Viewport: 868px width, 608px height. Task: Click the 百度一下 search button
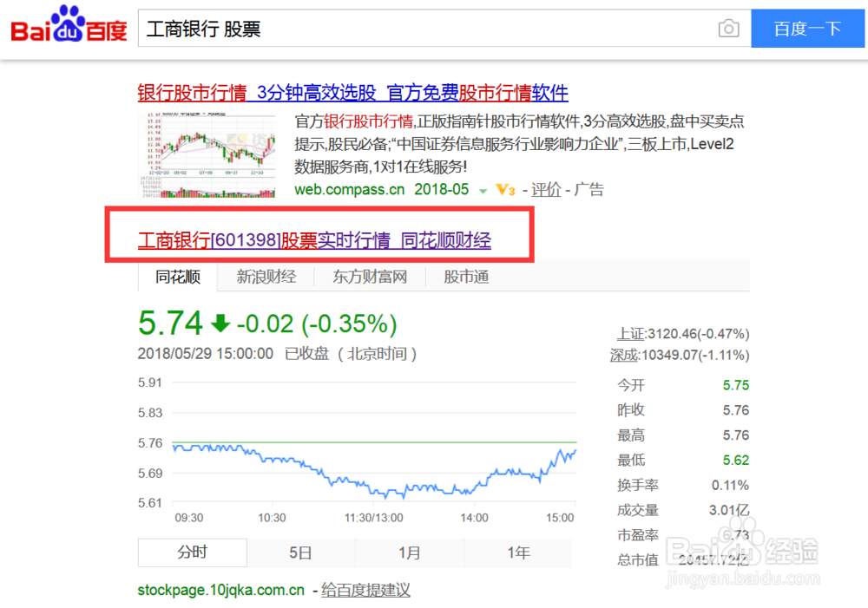click(x=807, y=29)
